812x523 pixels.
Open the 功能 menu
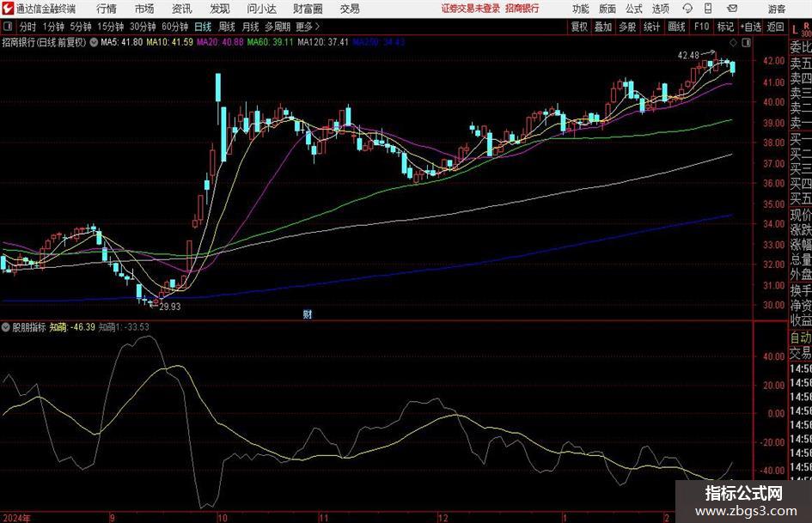(581, 9)
